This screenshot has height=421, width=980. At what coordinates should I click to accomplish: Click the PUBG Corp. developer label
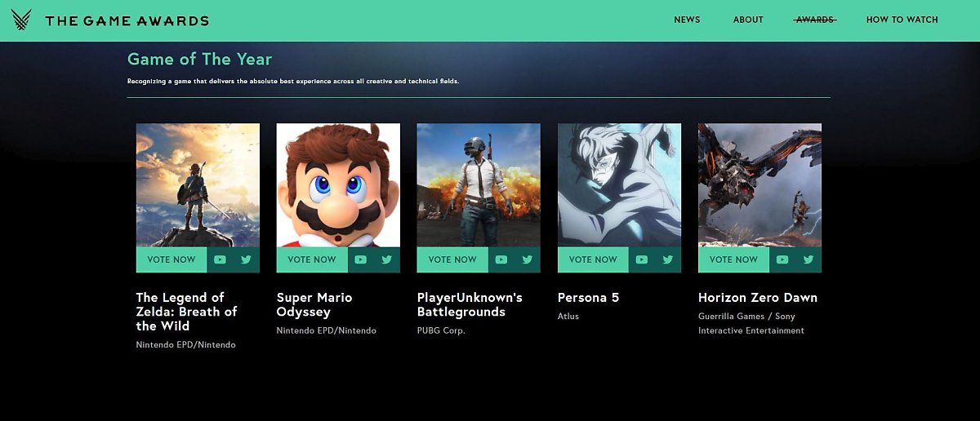[x=441, y=330]
